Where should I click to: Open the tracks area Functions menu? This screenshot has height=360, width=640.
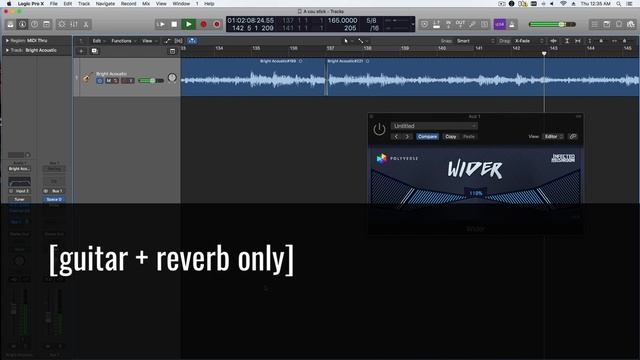(124, 41)
